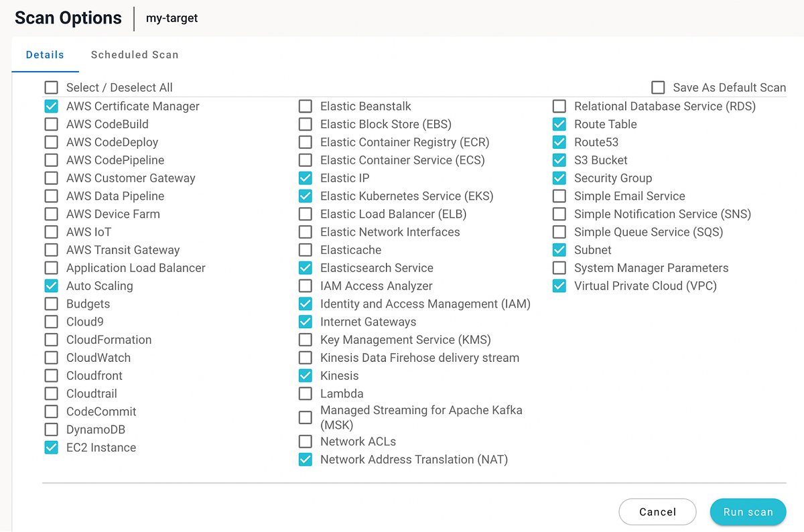
Task: Enable the CloudFormation checkbox
Action: pyautogui.click(x=51, y=339)
